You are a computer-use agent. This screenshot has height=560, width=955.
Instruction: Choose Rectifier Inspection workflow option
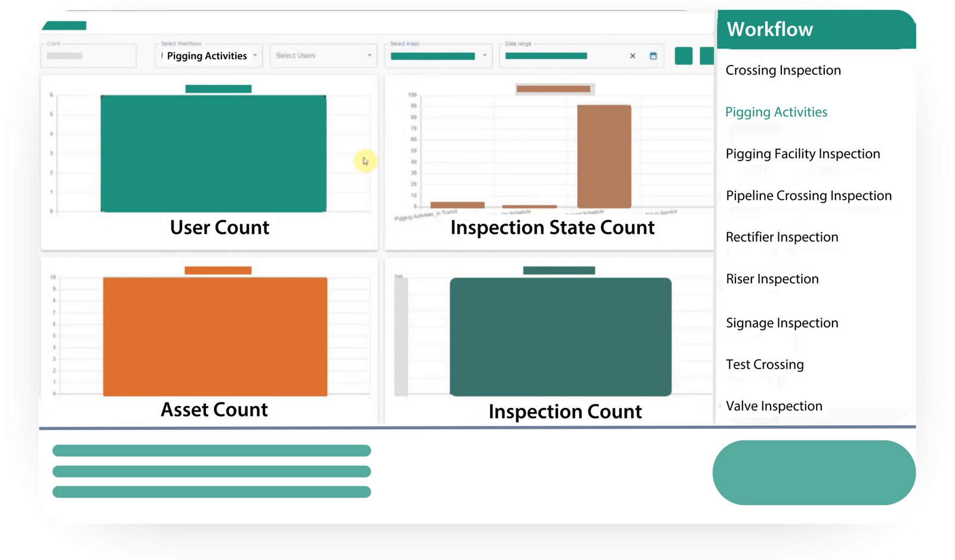coord(782,237)
